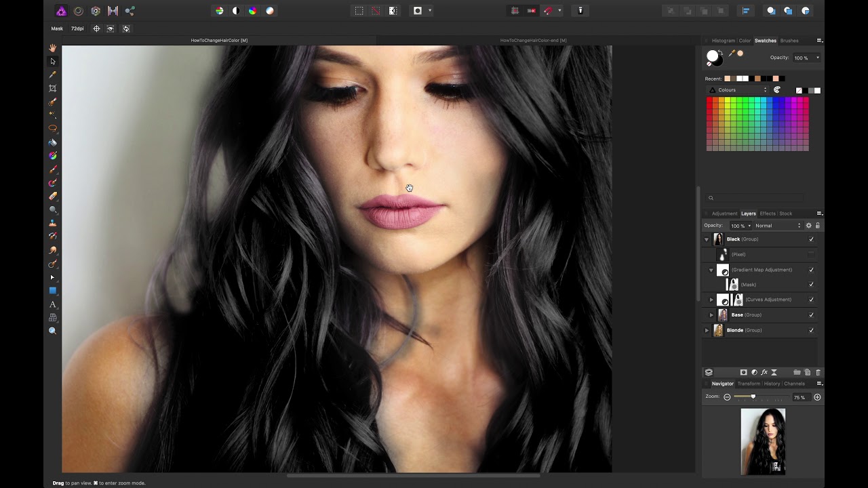Viewport: 868px width, 488px height.
Task: Open Layer Effects fx icon
Action: pyautogui.click(x=764, y=372)
